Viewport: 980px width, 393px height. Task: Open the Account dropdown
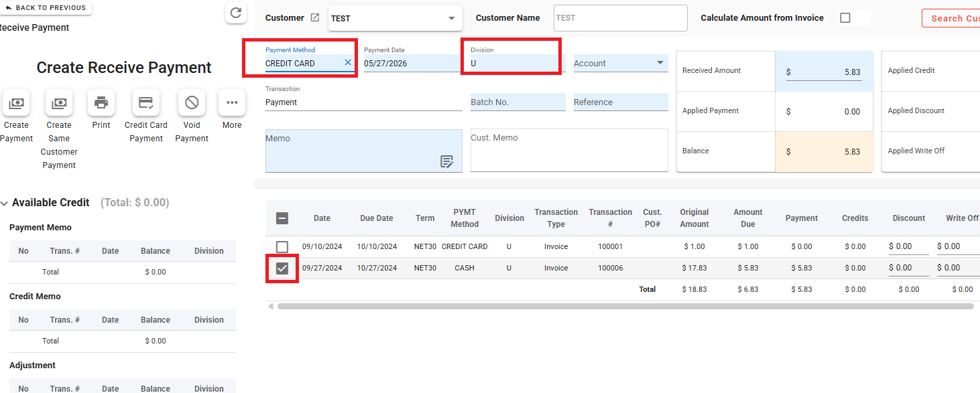click(x=621, y=63)
